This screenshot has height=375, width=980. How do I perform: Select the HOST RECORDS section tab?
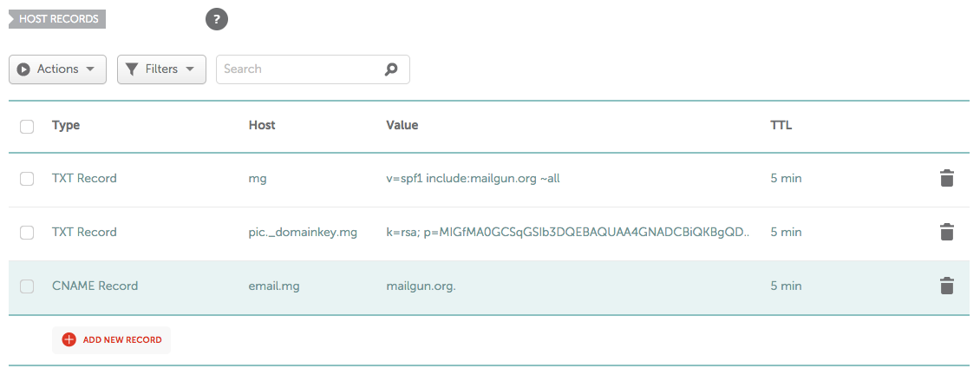click(57, 19)
